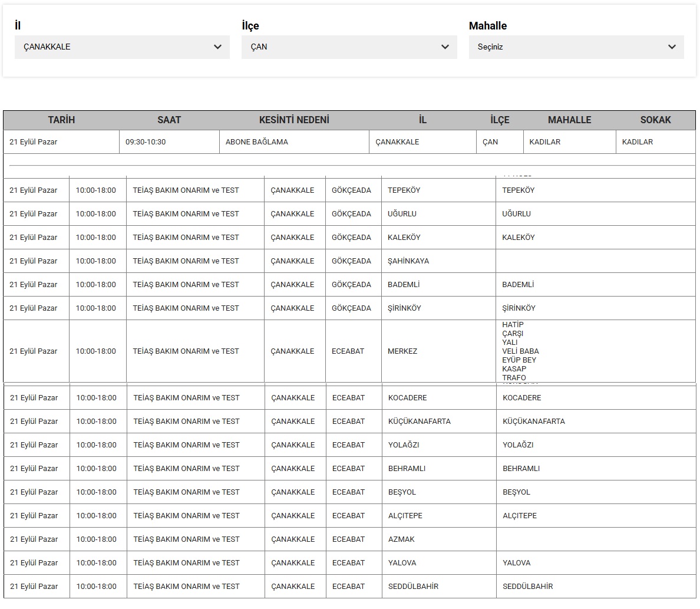Click ECEABAT in the MERKEZ row

point(348,351)
